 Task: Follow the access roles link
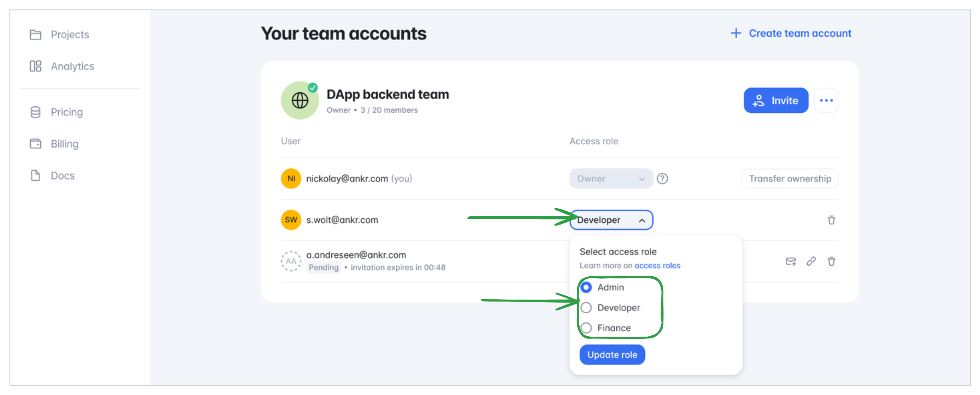[x=657, y=265]
